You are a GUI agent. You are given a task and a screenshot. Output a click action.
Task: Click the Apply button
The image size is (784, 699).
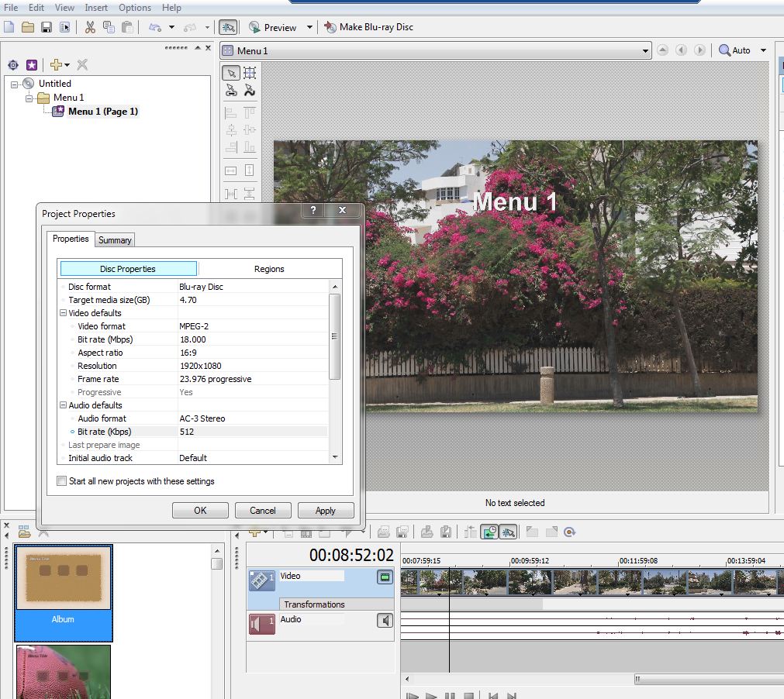[325, 510]
